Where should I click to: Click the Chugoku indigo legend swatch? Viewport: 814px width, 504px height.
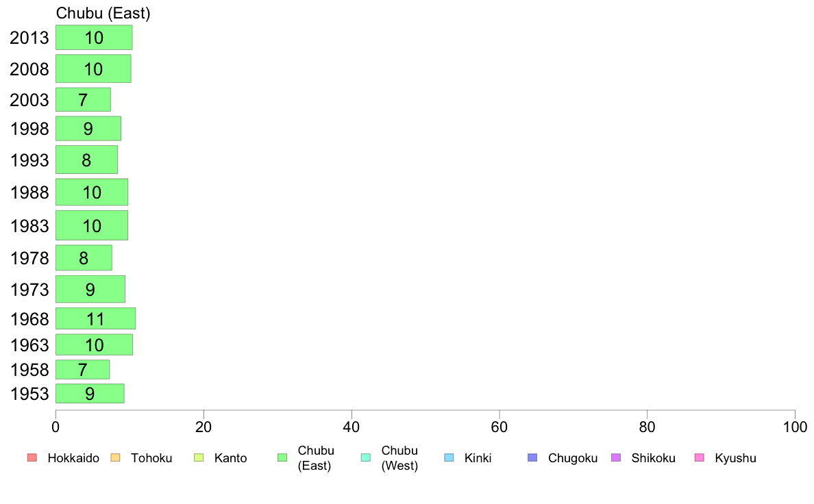point(532,458)
